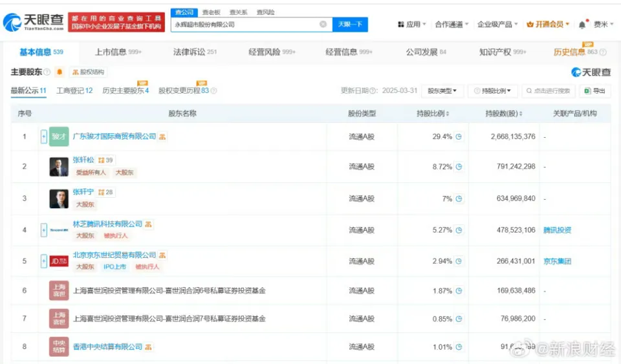
Task: Sort by 持股数(股) column header
Action: (x=504, y=114)
